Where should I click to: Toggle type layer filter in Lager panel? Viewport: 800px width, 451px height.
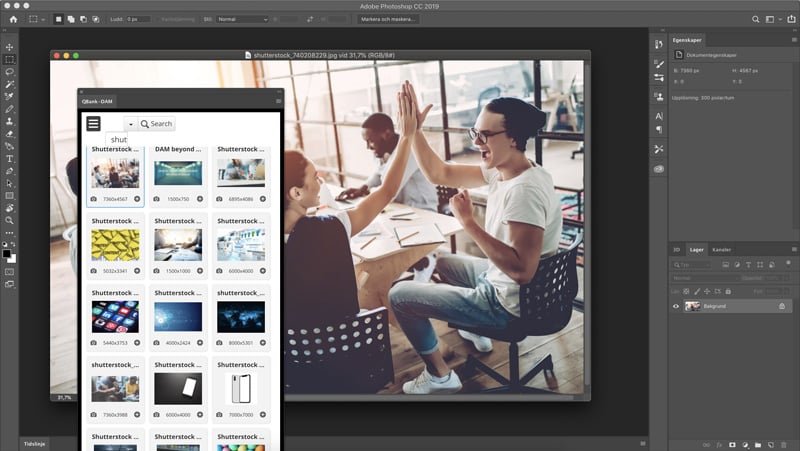click(748, 265)
